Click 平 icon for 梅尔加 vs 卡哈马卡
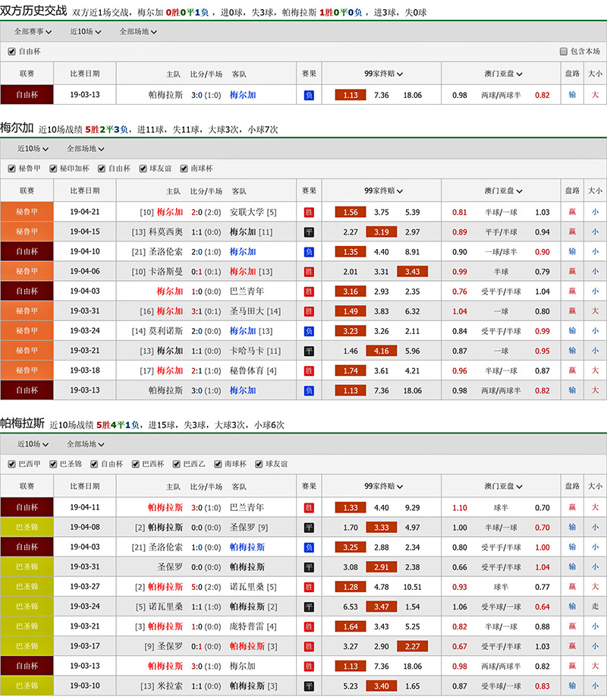 [x=309, y=351]
